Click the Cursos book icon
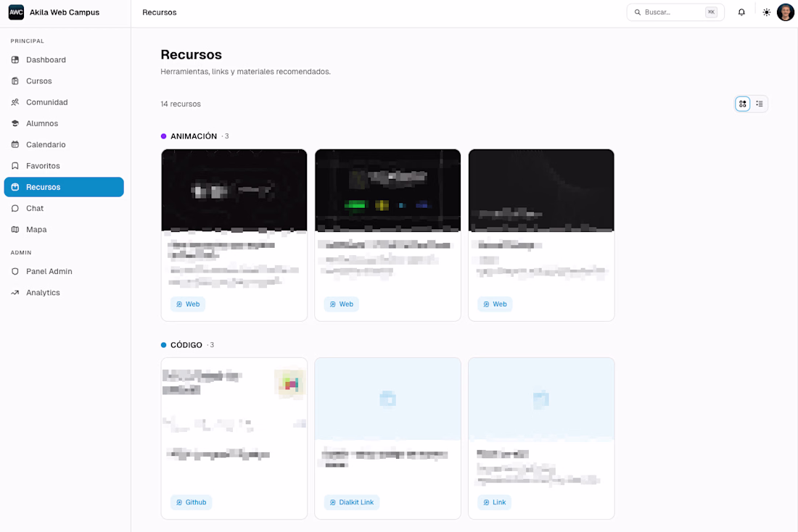This screenshot has width=798, height=532. (x=15, y=81)
